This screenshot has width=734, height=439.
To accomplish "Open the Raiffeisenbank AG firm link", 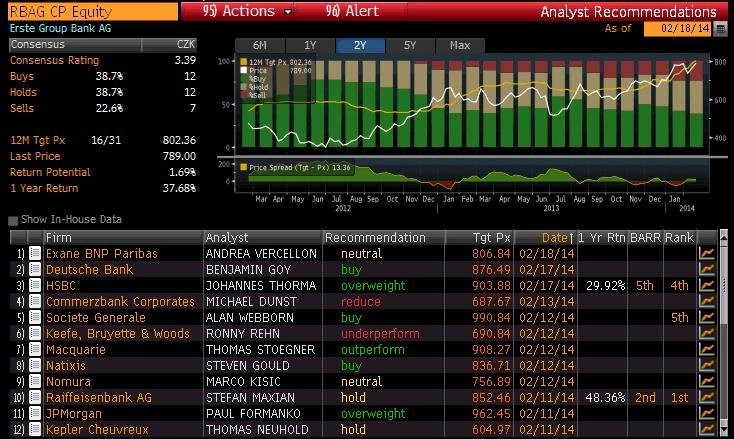I will 99,398.
